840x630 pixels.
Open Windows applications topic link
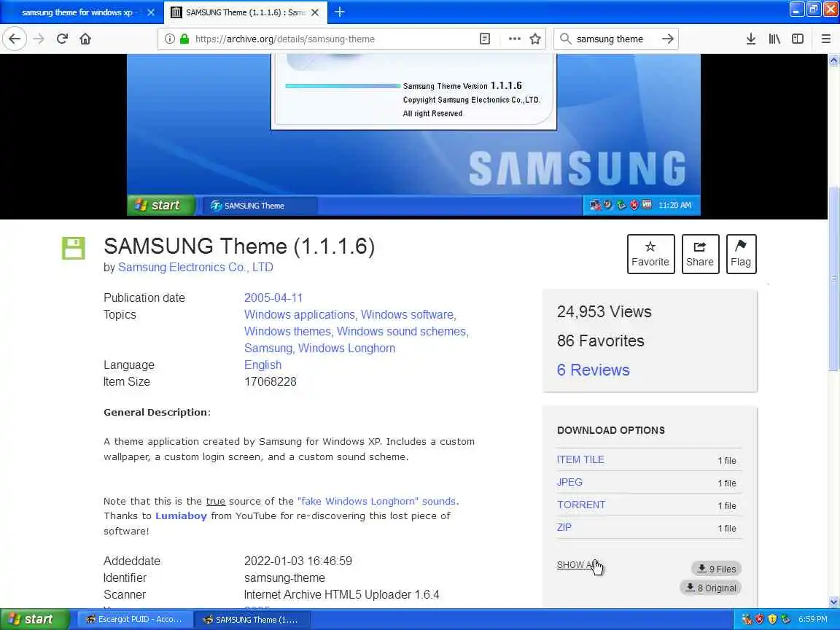300,314
